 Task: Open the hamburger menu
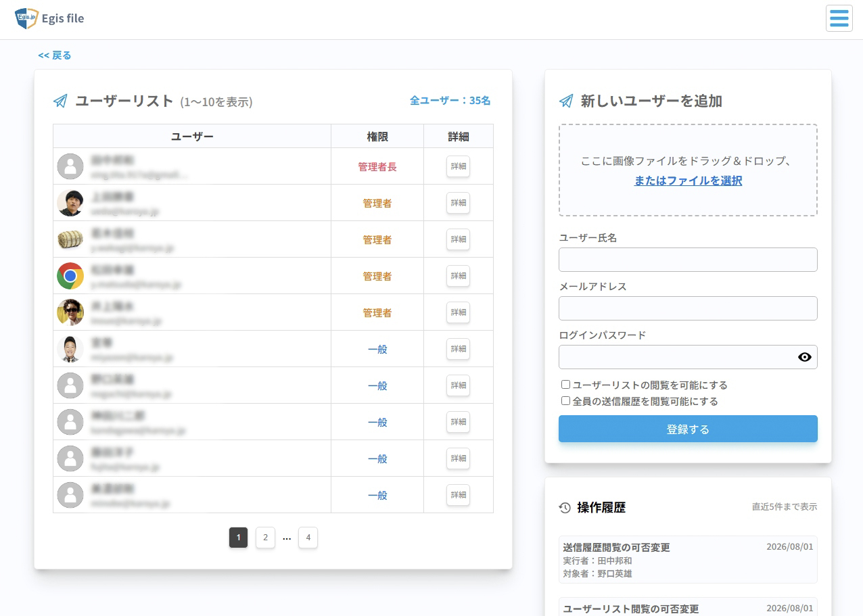pos(839,18)
